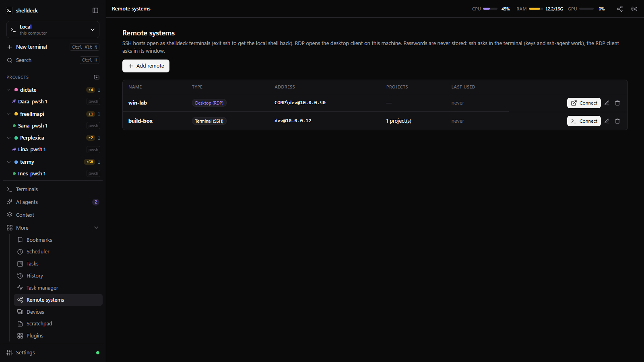Collapse the termy project
Screen dimensions: 644x362
pyautogui.click(x=9, y=162)
